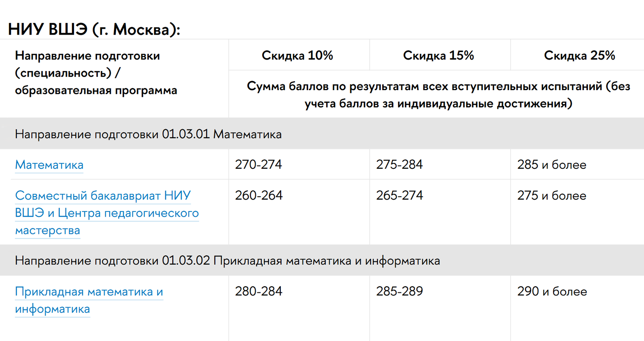This screenshot has width=644, height=341.
Task: Click the 260-264 score cell
Action: (x=258, y=195)
